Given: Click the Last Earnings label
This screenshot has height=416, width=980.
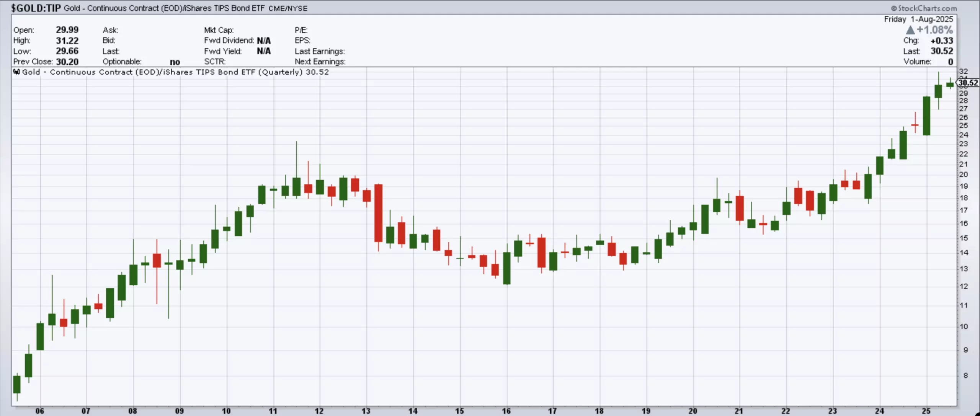Looking at the screenshot, I should point(320,51).
